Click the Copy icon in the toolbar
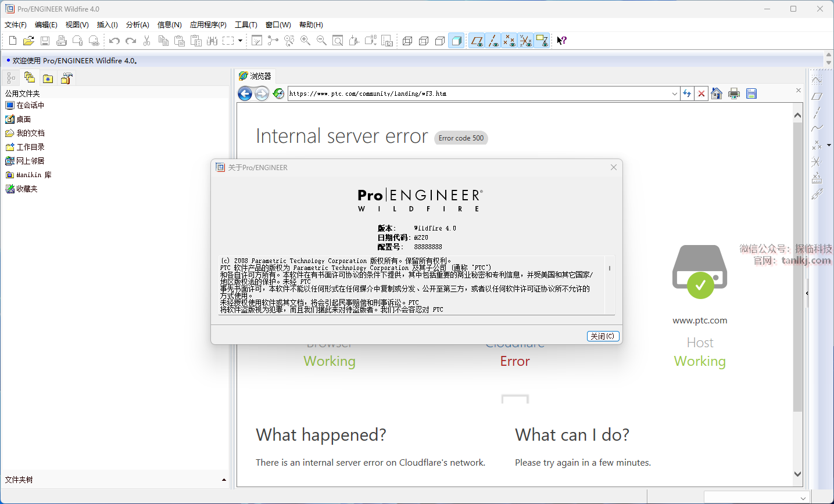834x504 pixels. point(163,41)
